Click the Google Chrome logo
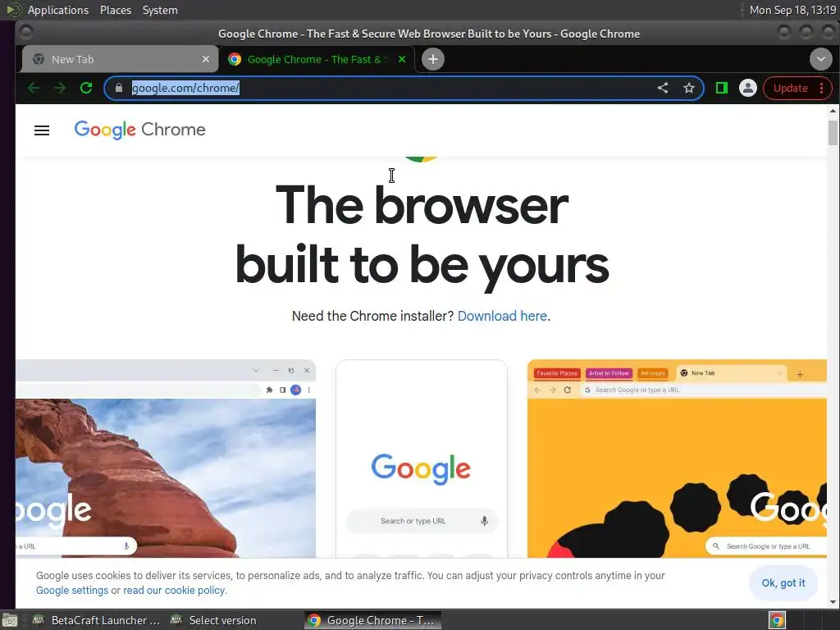 coord(139,130)
